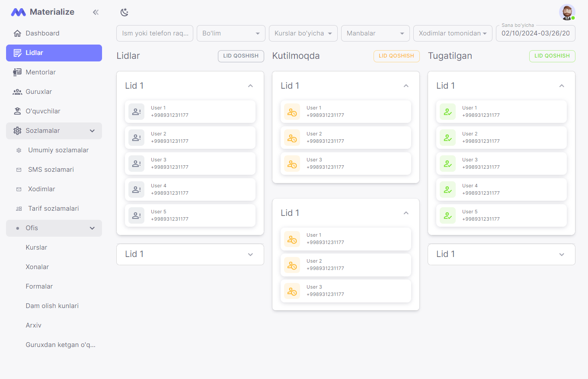This screenshot has height=379, width=588.
Task: Select User 5 card text in Tugatilgan column
Action: coord(481,215)
